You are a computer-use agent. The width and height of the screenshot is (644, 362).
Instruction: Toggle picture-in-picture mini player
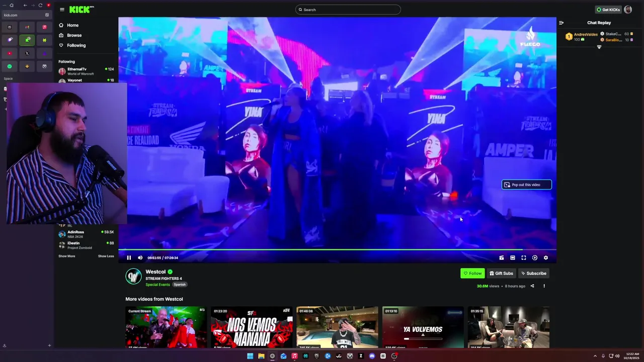pos(502,258)
